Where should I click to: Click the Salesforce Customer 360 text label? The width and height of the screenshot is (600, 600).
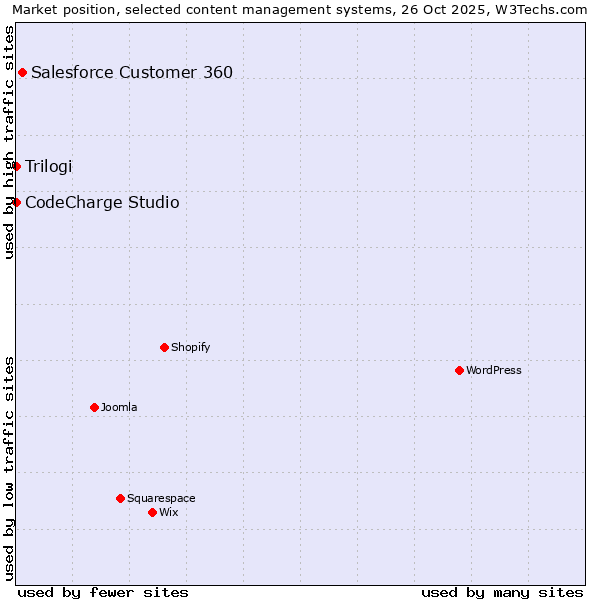click(132, 72)
